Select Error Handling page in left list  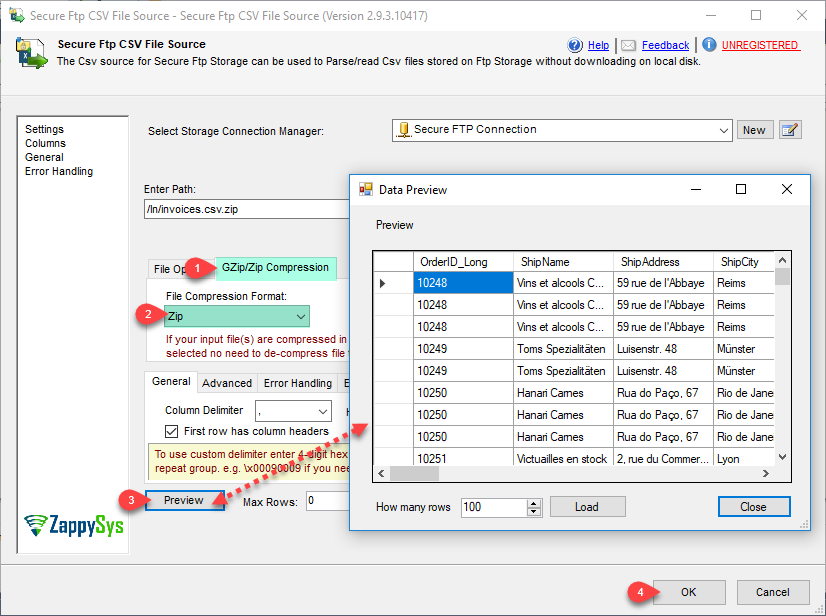pos(59,171)
